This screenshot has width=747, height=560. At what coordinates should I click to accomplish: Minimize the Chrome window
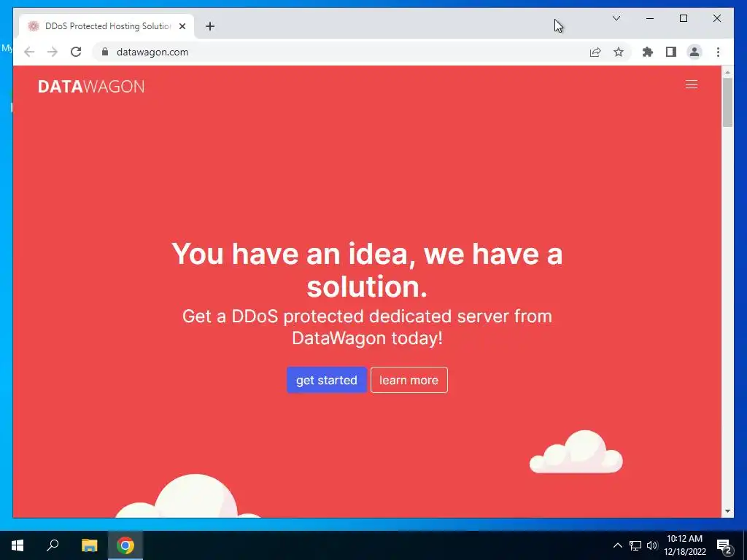pos(650,18)
